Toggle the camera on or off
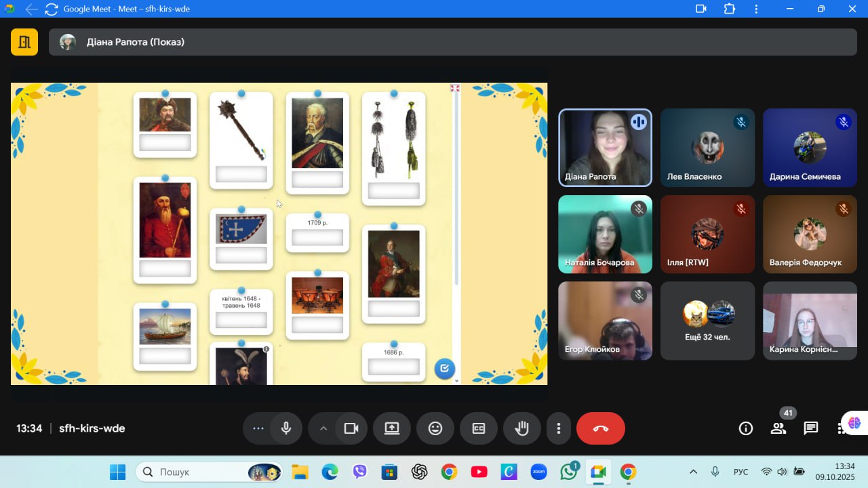Viewport: 868px width, 488px height. (x=351, y=428)
